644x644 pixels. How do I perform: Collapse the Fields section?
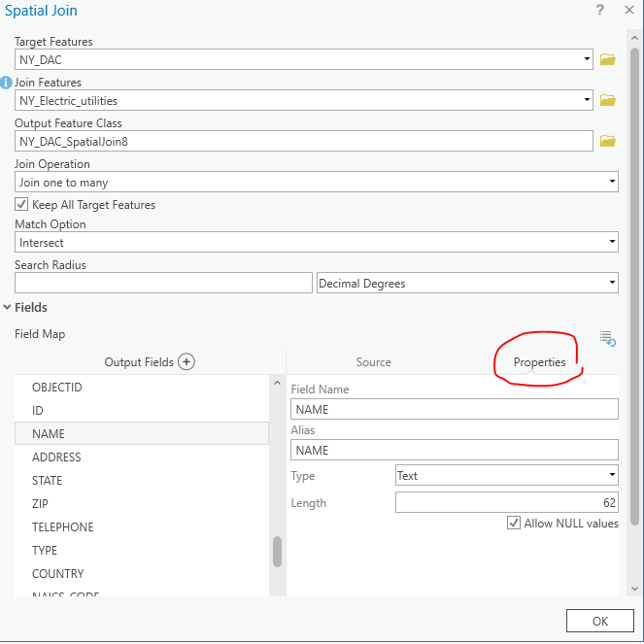8,308
